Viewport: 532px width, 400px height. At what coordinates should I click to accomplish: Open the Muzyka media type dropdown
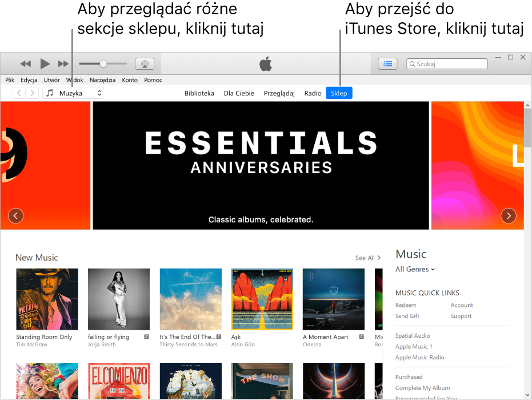[x=74, y=93]
